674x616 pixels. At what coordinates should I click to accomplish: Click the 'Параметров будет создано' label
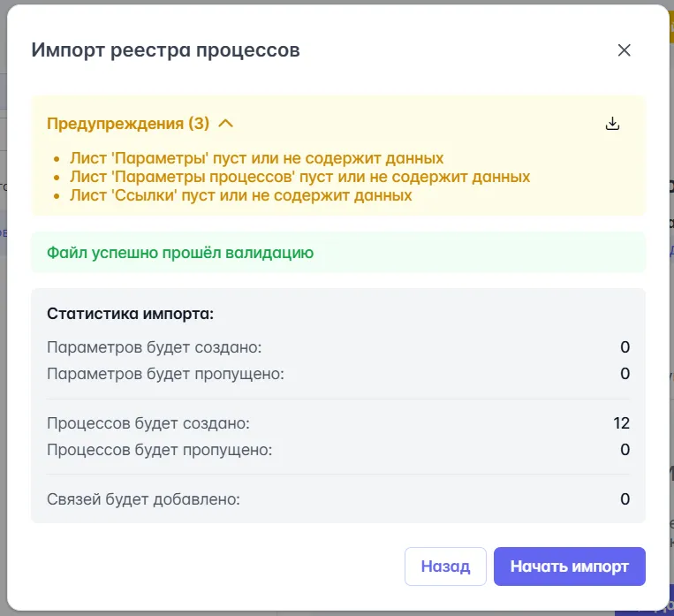[x=154, y=347]
